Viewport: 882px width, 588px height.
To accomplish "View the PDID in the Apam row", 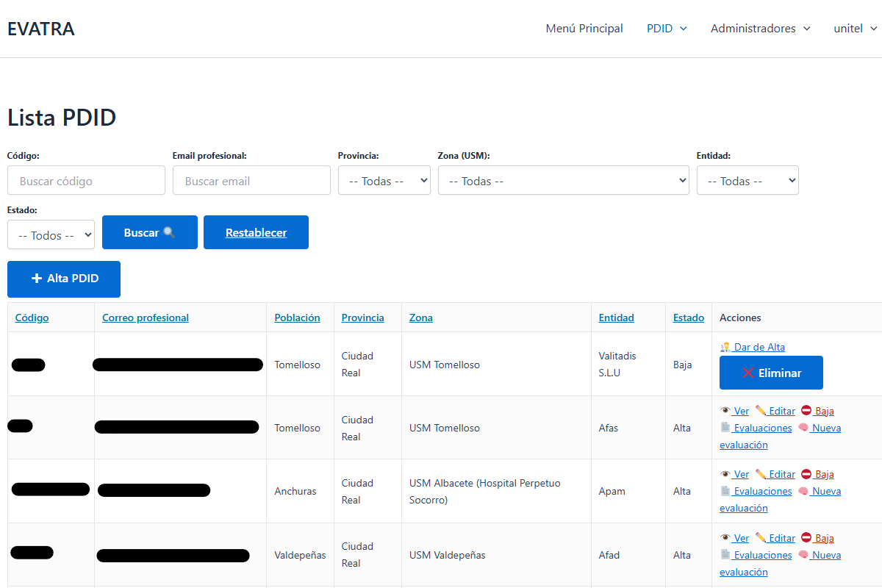I will [x=734, y=474].
